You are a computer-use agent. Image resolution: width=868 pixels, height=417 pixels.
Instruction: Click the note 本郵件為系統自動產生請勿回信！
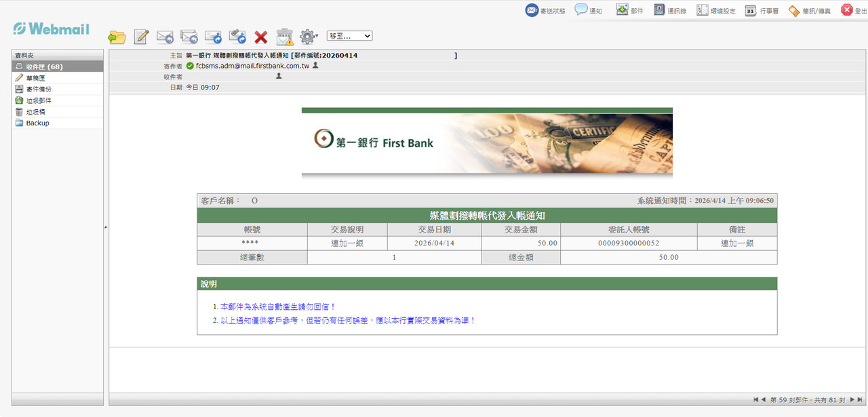click(278, 306)
